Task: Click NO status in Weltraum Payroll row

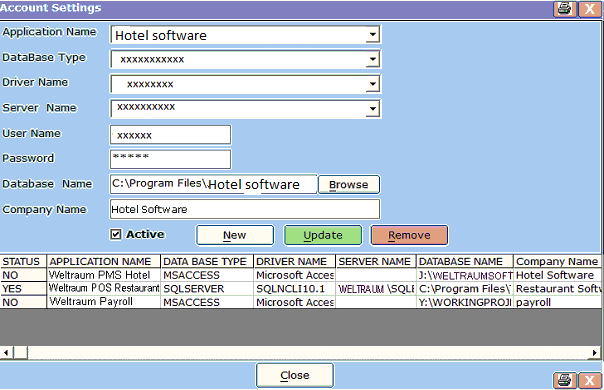Action: pos(23,302)
